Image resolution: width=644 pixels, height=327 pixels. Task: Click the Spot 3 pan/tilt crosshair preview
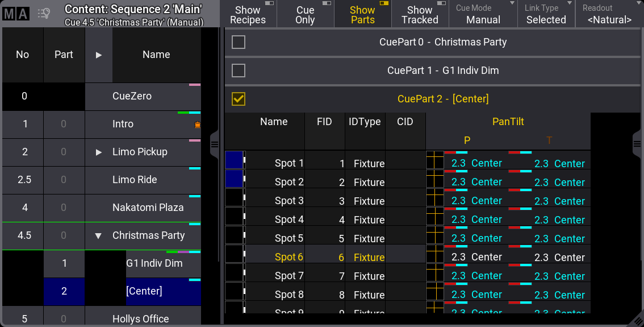(x=434, y=201)
